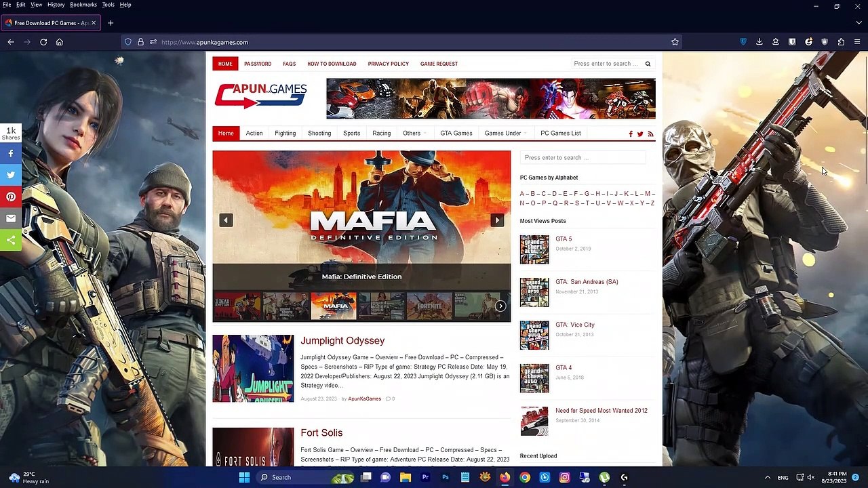Open the History menu
Viewport: 868px width, 488px height.
pos(56,5)
